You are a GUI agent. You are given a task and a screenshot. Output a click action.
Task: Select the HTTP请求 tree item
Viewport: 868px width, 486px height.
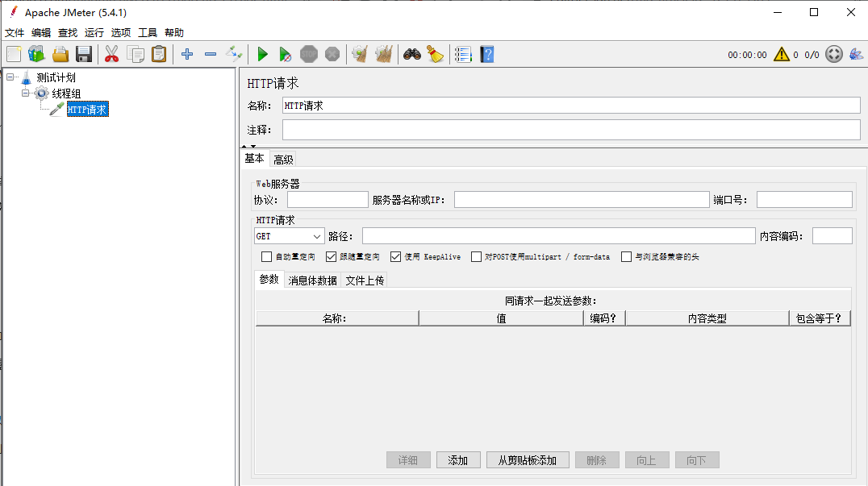tap(87, 110)
